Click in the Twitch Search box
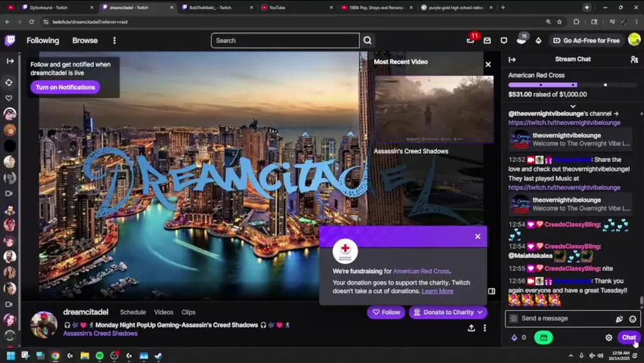Viewport: 644px width, 363px height. click(285, 40)
